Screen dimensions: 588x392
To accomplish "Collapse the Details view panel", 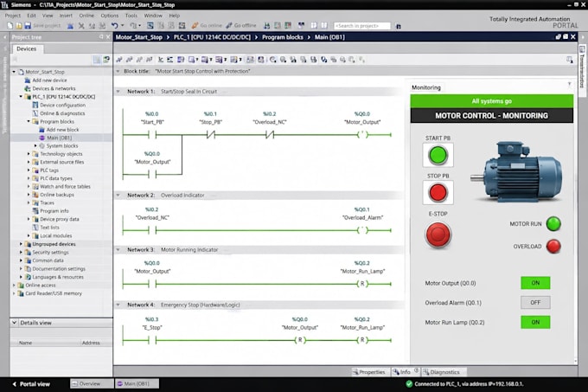I will click(14, 323).
